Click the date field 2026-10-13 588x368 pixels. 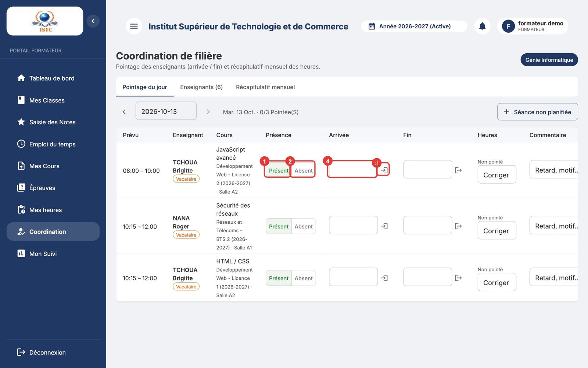click(x=166, y=111)
